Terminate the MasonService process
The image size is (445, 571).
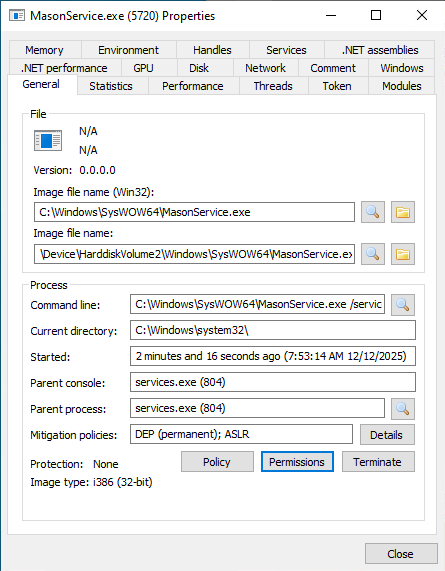click(378, 462)
